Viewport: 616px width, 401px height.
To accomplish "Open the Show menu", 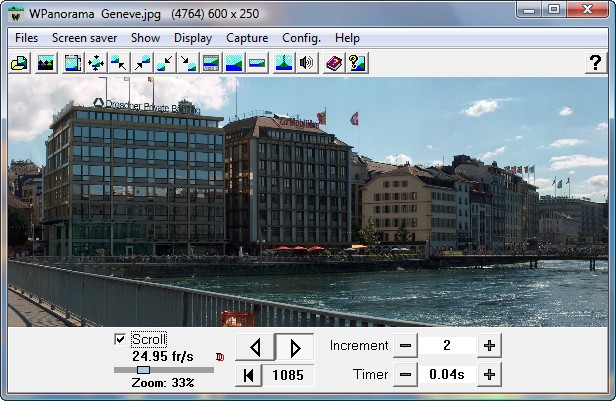I will tap(145, 38).
